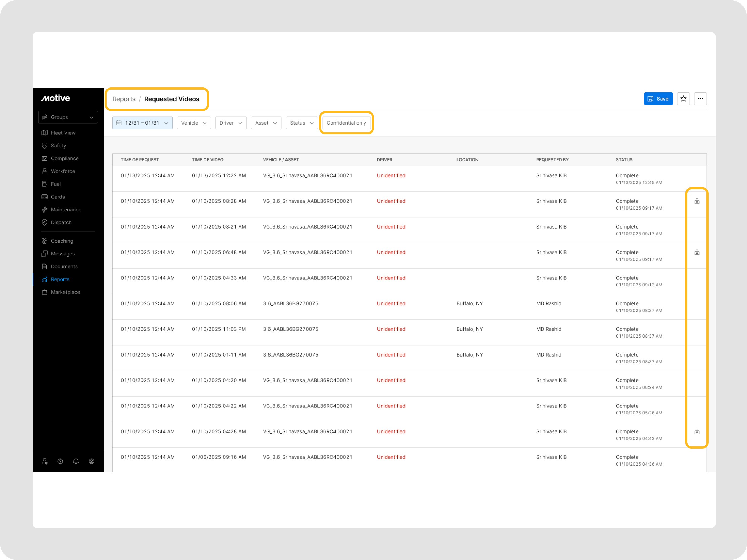
Task: Click the help question mark icon
Action: point(60,461)
